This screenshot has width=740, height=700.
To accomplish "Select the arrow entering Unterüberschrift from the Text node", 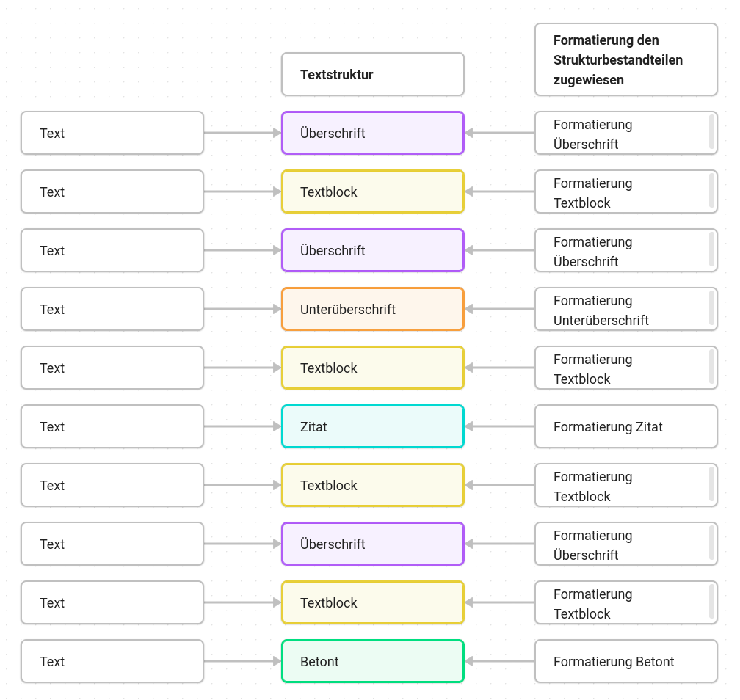I will click(x=242, y=309).
